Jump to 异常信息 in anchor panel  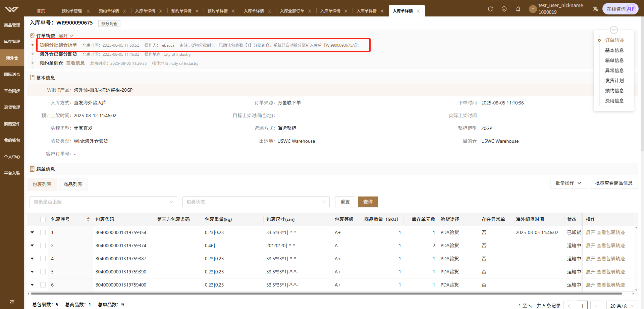click(614, 71)
